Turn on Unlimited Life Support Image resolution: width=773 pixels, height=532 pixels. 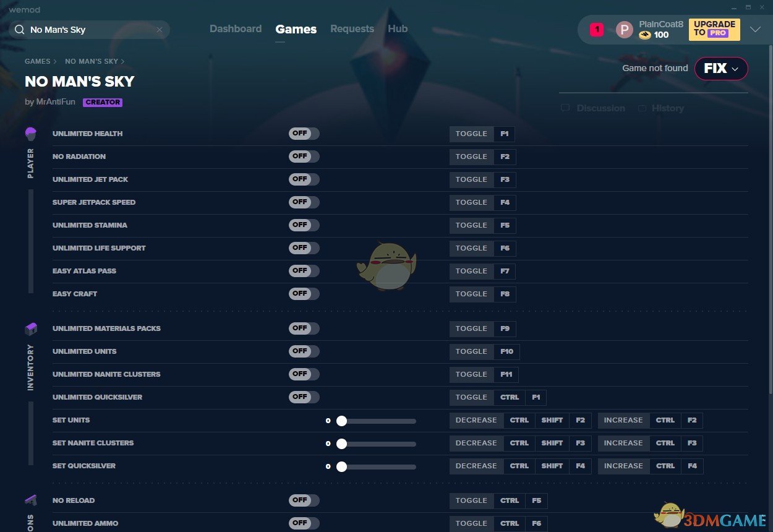304,248
